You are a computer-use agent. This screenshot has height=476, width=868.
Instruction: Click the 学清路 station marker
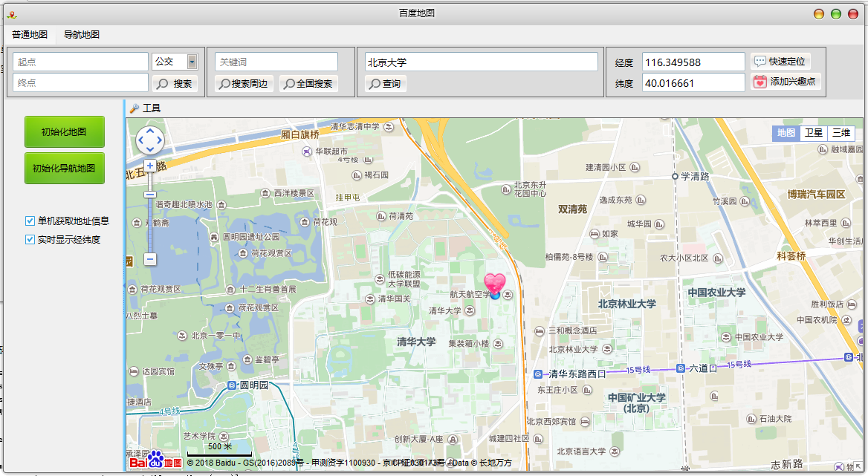point(675,176)
